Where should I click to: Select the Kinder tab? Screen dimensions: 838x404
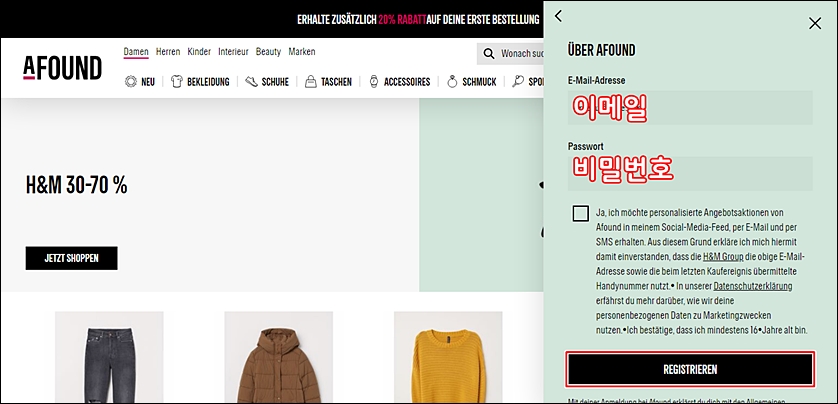click(x=199, y=52)
